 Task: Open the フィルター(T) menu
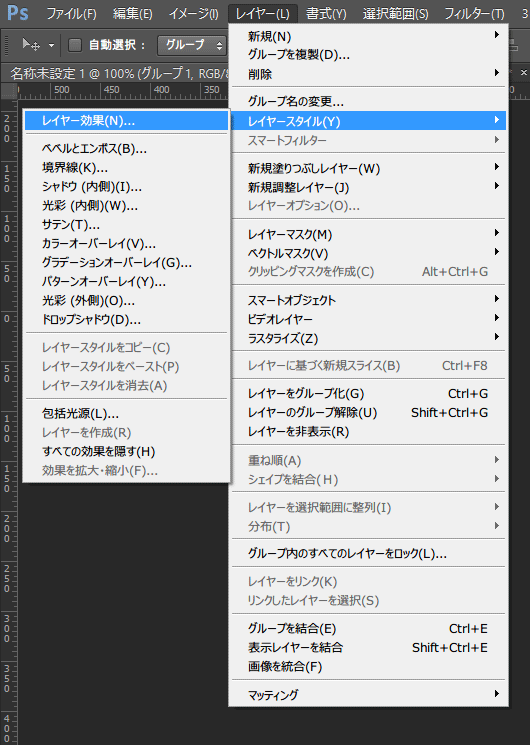(474, 13)
